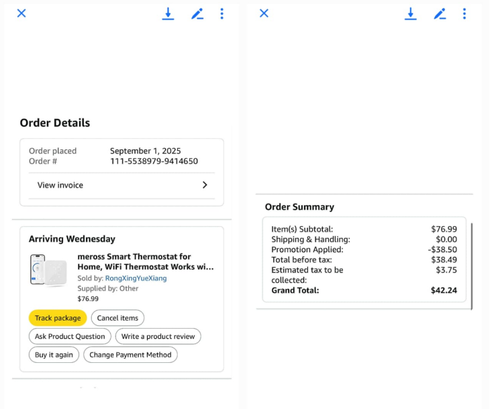Click Ask Product Question button
This screenshot has width=500, height=409.
(x=70, y=336)
